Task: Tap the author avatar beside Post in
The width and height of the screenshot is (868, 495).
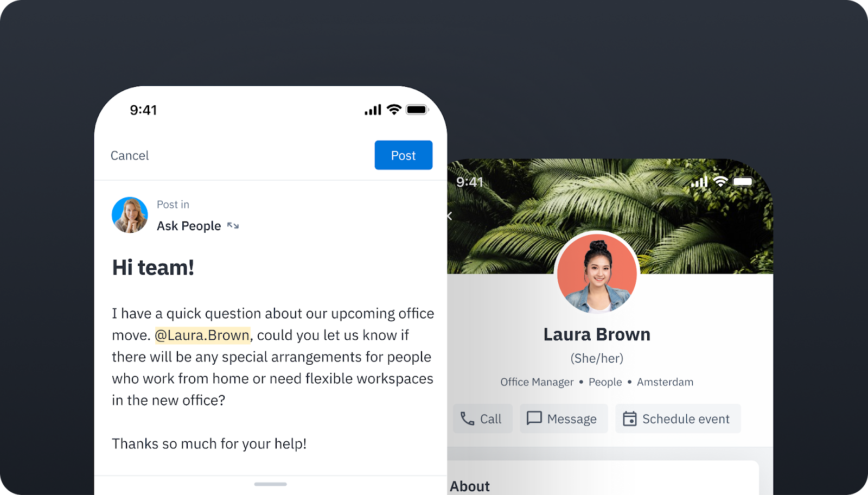Action: tap(130, 215)
